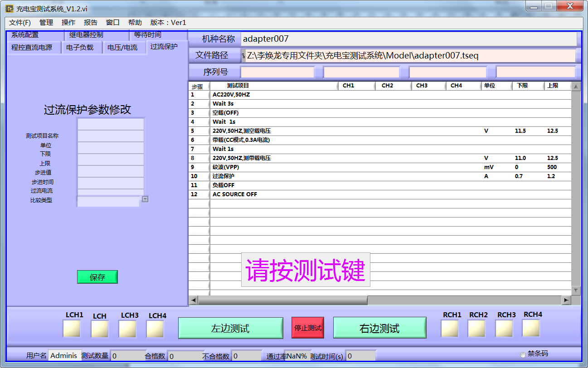Open the 比较类型 dropdown arrow

pyautogui.click(x=145, y=199)
